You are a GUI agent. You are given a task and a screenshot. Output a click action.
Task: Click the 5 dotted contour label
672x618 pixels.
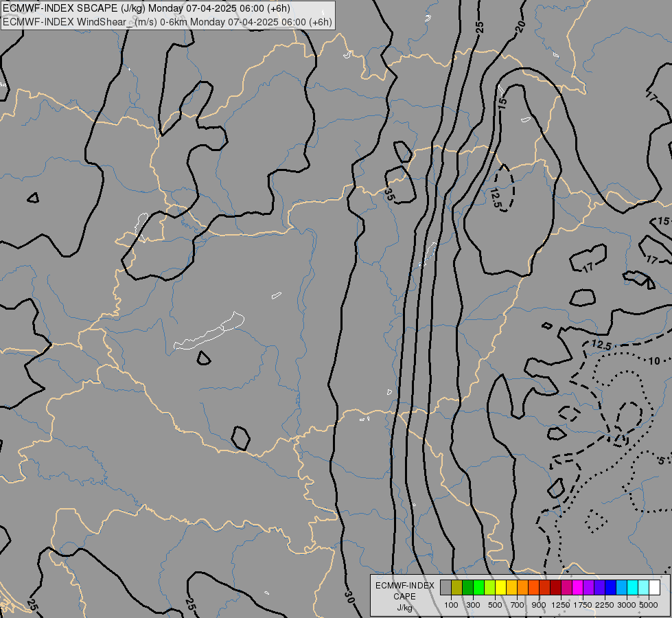pyautogui.click(x=661, y=461)
